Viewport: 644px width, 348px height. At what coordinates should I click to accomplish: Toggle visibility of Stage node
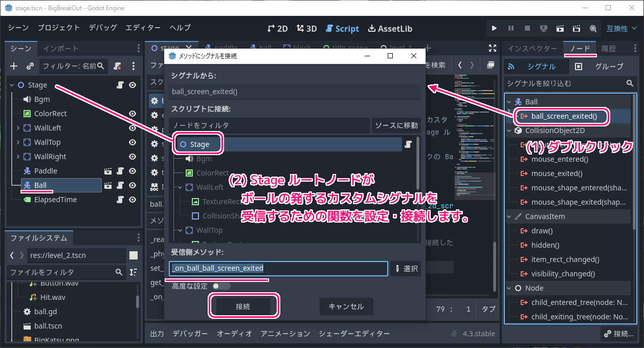pyautogui.click(x=132, y=85)
